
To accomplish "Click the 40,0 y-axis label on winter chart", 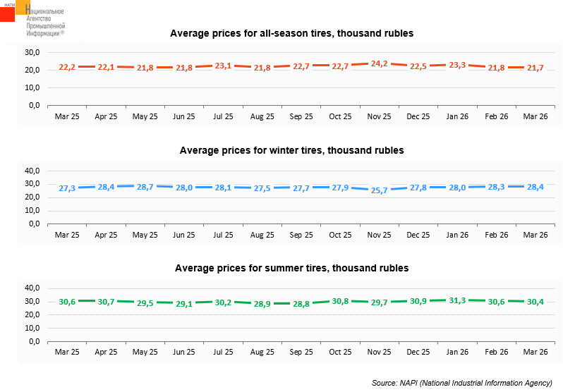I will point(31,171).
